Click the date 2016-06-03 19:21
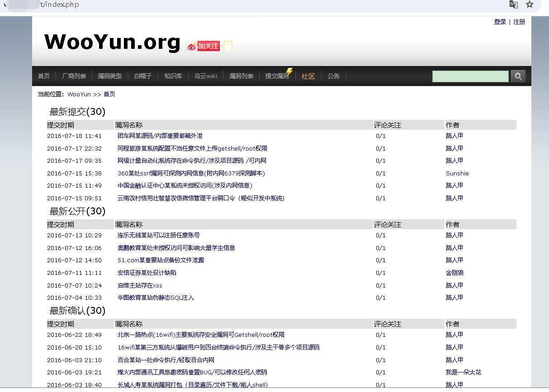Viewport: 549px width, 392px height. point(75,373)
